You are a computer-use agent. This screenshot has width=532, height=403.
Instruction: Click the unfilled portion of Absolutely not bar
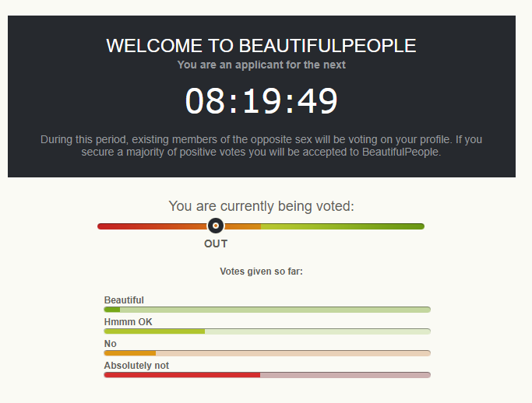345,375
